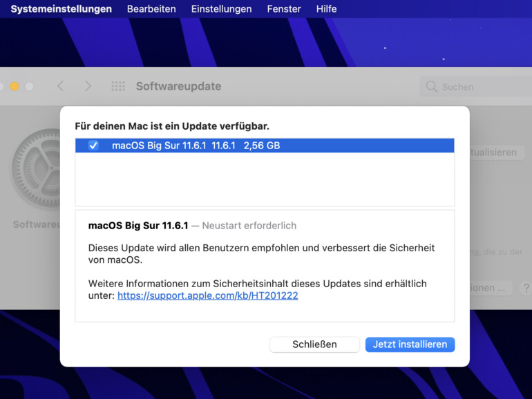This screenshot has height=399, width=532.
Task: Click the back arrow in Softwareupdate toolbar
Action: click(x=61, y=86)
